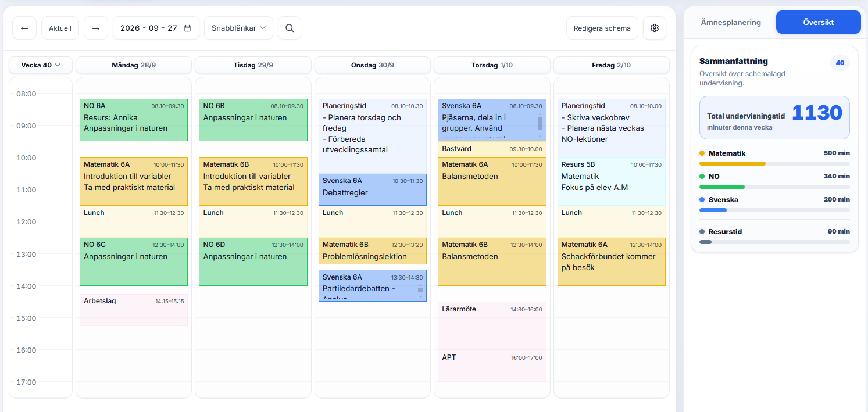The width and height of the screenshot is (868, 412).
Task: Open Wednesday's Svenska 6A Debattregler lesson
Action: pyautogui.click(x=373, y=189)
